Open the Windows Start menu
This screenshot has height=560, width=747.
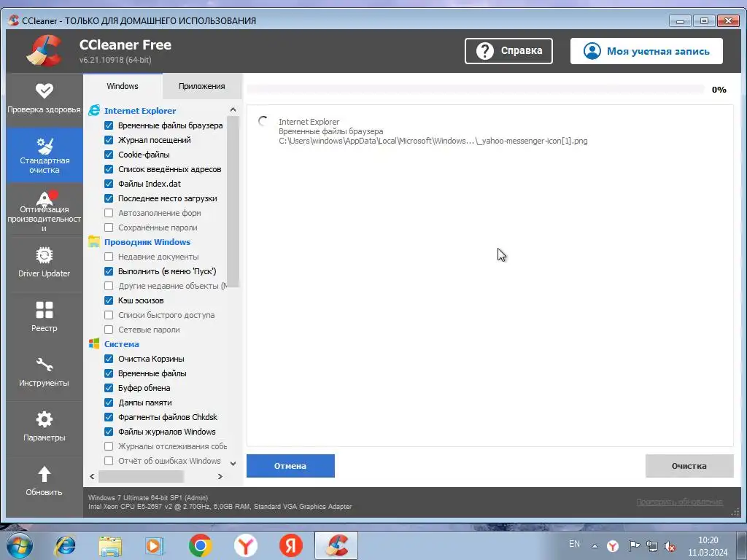pos(19,545)
